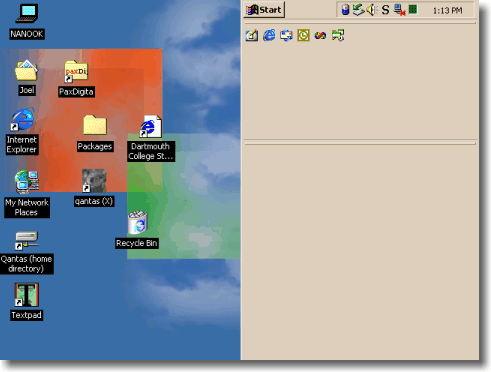Click the colorful infinity-loop quick launch icon
The width and height of the screenshot is (491, 372).
click(x=320, y=35)
